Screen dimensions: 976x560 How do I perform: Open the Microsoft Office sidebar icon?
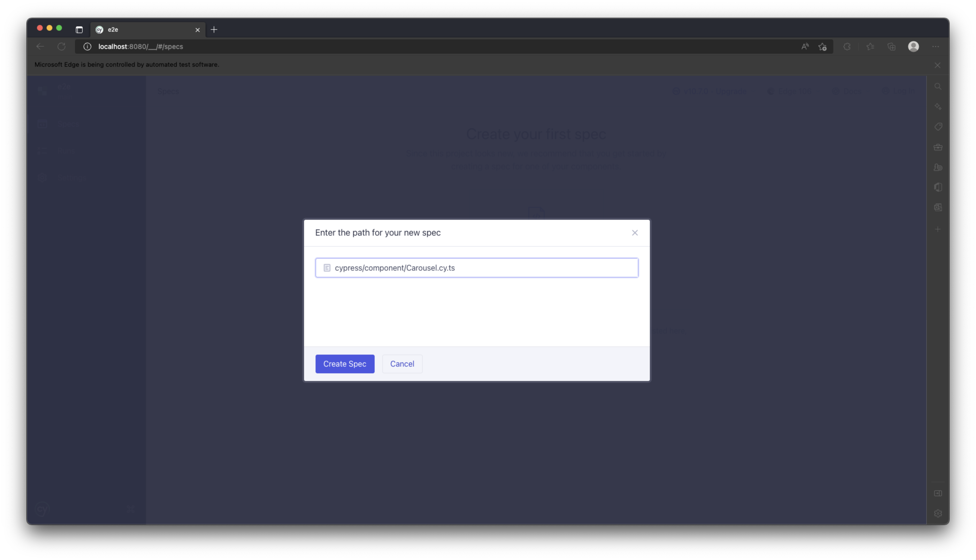coord(938,187)
